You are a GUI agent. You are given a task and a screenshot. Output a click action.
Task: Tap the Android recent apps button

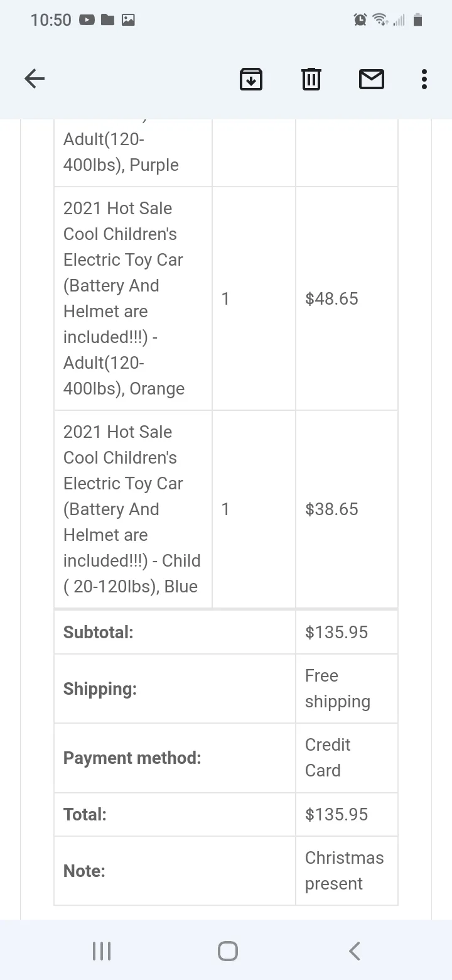click(x=102, y=950)
